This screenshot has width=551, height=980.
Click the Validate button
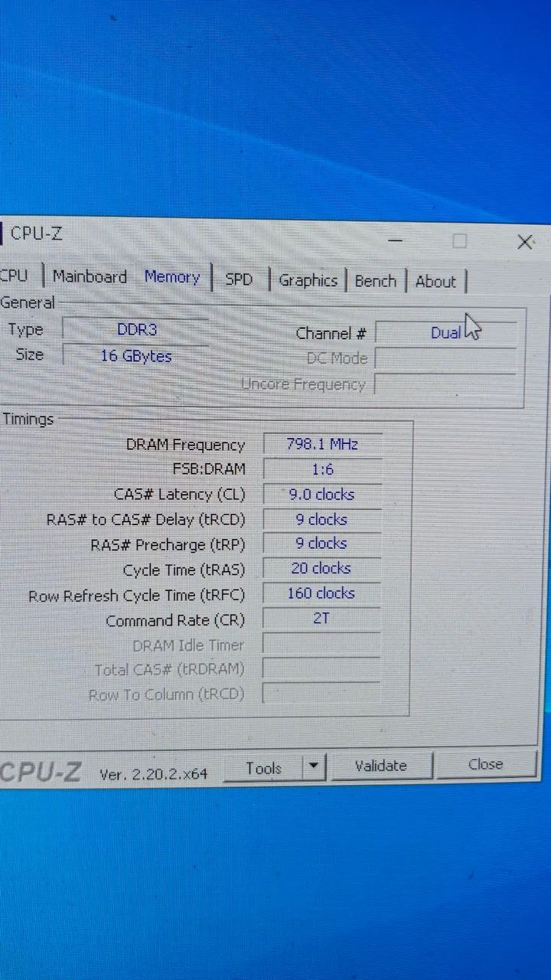click(380, 766)
